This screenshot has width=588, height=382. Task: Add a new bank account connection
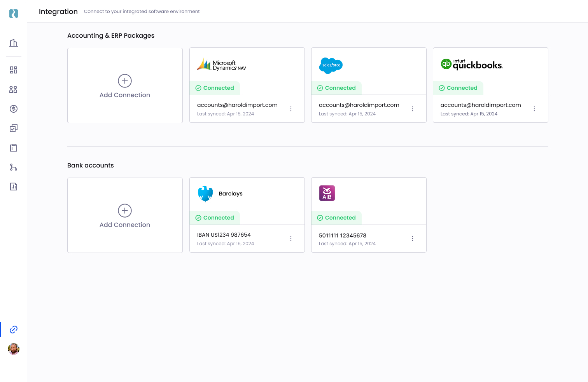point(125,215)
